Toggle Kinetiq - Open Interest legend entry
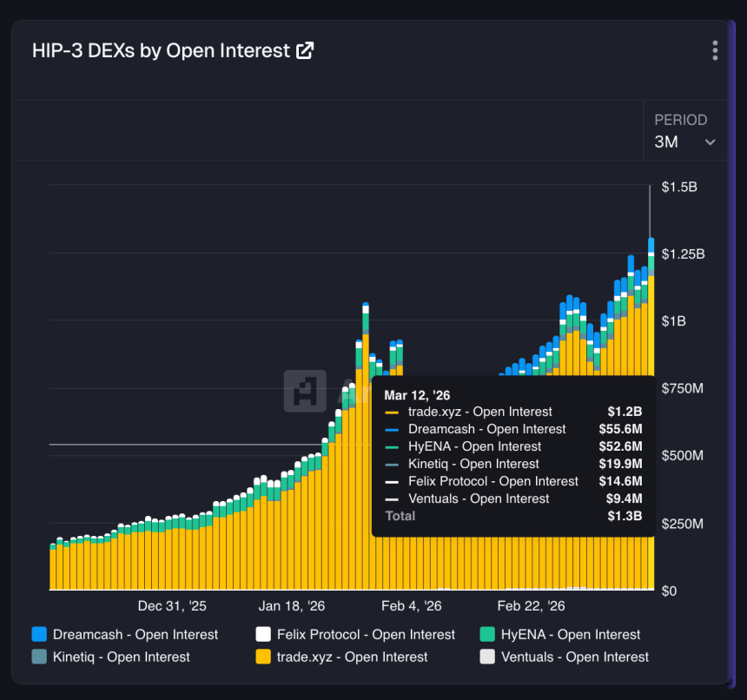The image size is (747, 700). [x=110, y=657]
